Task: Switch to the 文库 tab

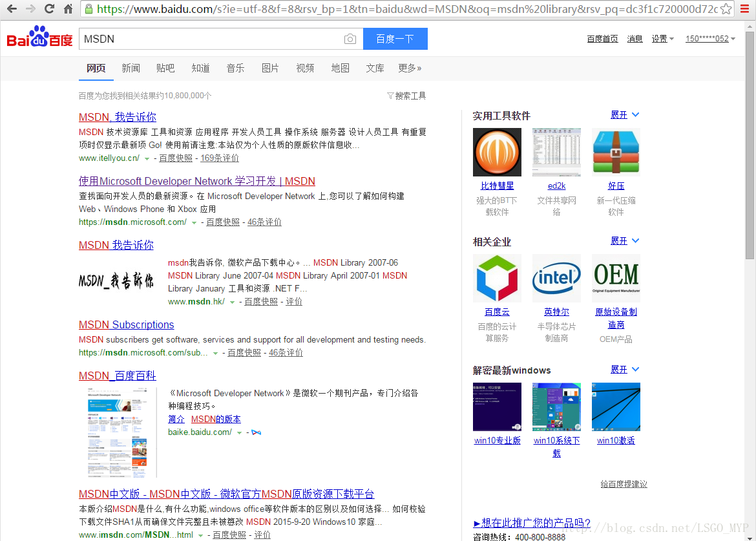Action: pyautogui.click(x=375, y=68)
